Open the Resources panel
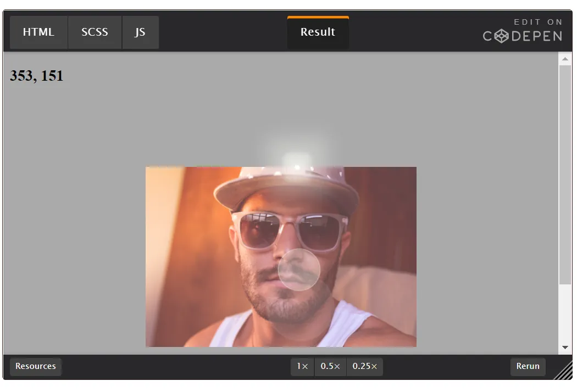The height and width of the screenshot is (392, 577). [x=36, y=366]
